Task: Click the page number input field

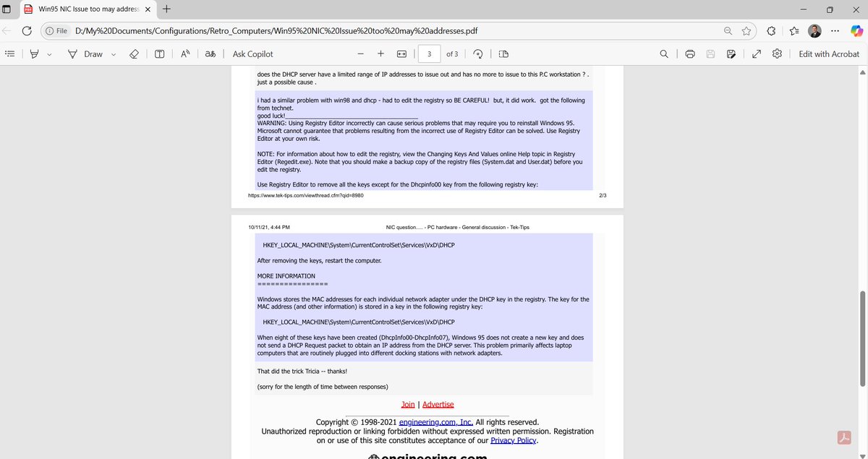Action: coord(430,54)
